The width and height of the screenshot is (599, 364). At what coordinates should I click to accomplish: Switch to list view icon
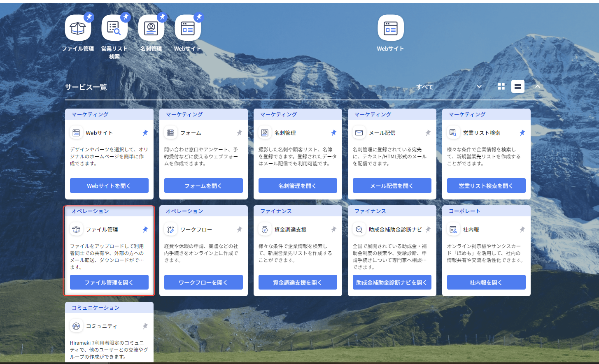point(517,86)
